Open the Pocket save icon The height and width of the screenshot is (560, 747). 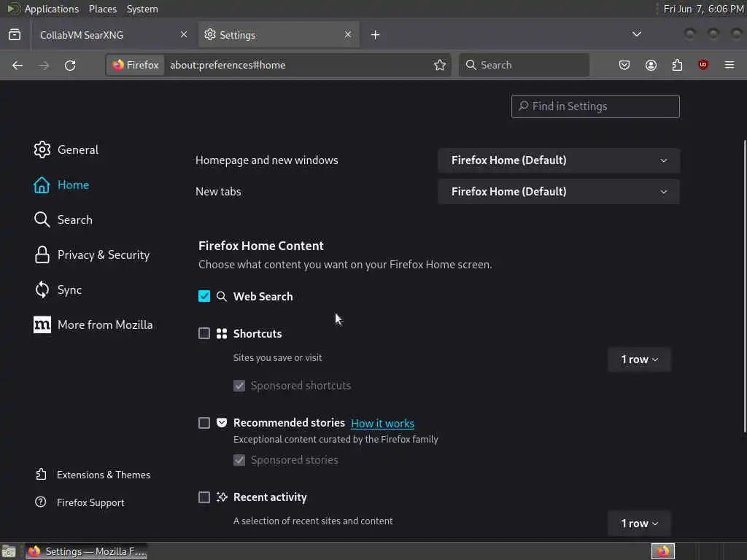click(624, 65)
